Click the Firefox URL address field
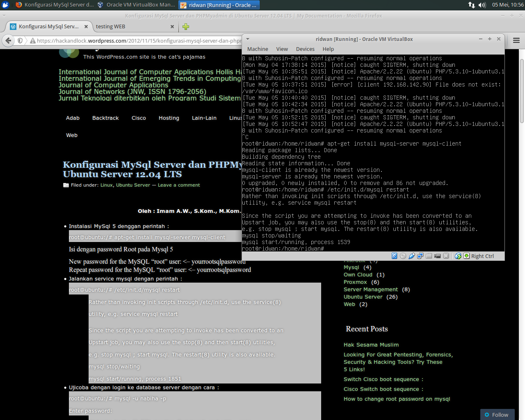 [x=139, y=41]
